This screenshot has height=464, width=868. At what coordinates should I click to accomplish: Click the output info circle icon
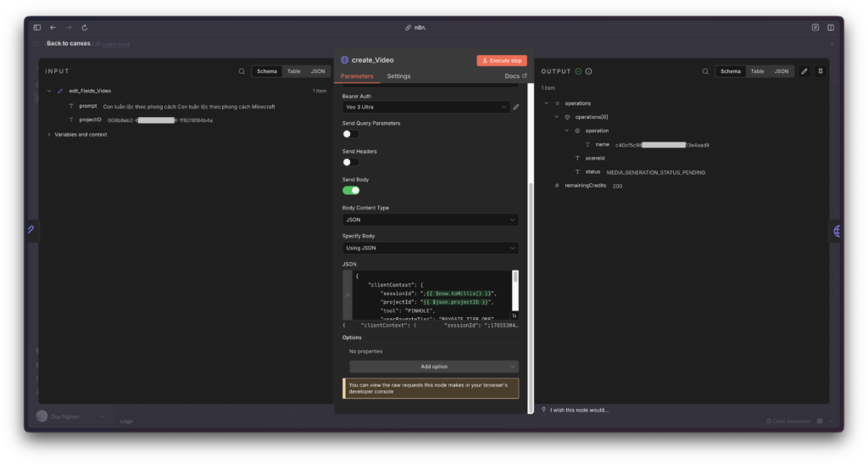point(589,71)
